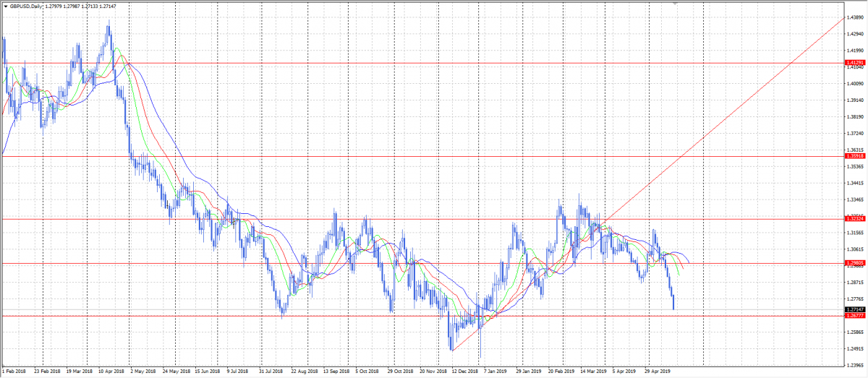868x378 pixels.
Task: Click the 1.43890 price scale label
Action: [856, 18]
